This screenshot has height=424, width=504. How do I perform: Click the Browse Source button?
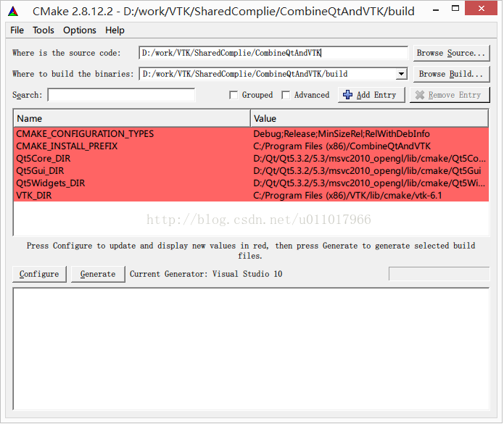[x=451, y=53]
